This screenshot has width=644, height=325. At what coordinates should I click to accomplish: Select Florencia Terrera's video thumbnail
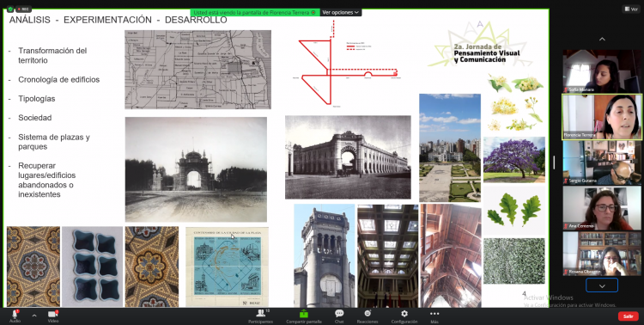pyautogui.click(x=602, y=117)
